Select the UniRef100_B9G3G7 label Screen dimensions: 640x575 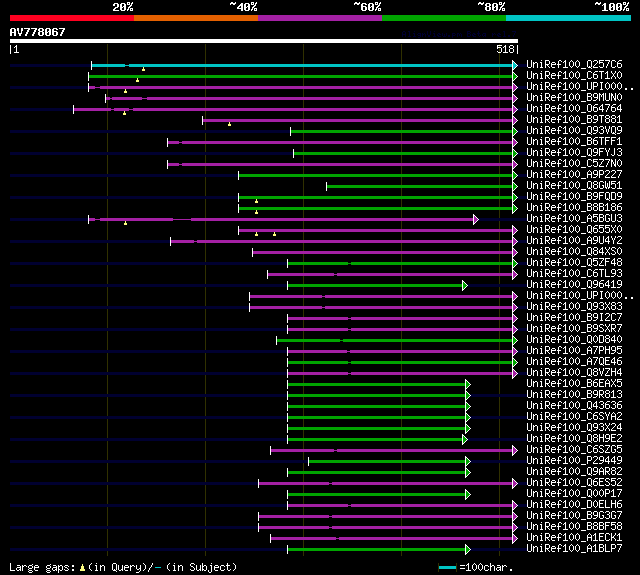[574, 516]
